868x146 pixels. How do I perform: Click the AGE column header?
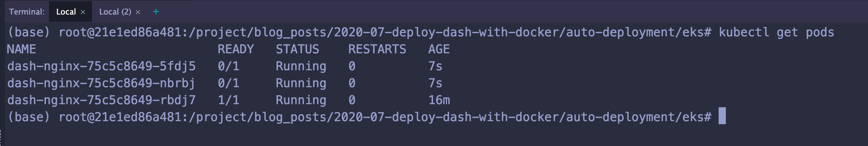[439, 50]
